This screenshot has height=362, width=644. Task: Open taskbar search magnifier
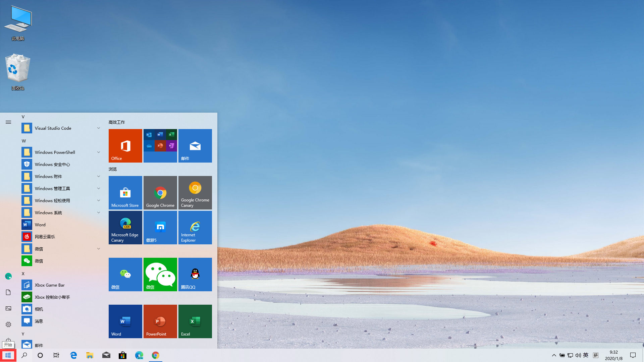coord(24,355)
